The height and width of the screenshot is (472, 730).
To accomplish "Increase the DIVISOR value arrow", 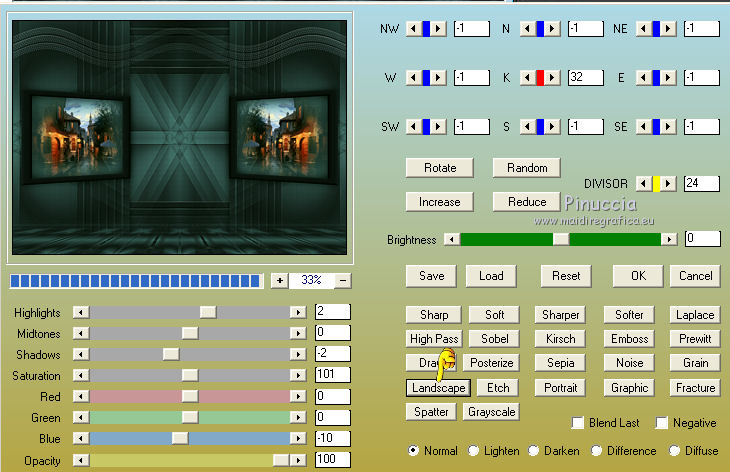I will pyautogui.click(x=668, y=183).
